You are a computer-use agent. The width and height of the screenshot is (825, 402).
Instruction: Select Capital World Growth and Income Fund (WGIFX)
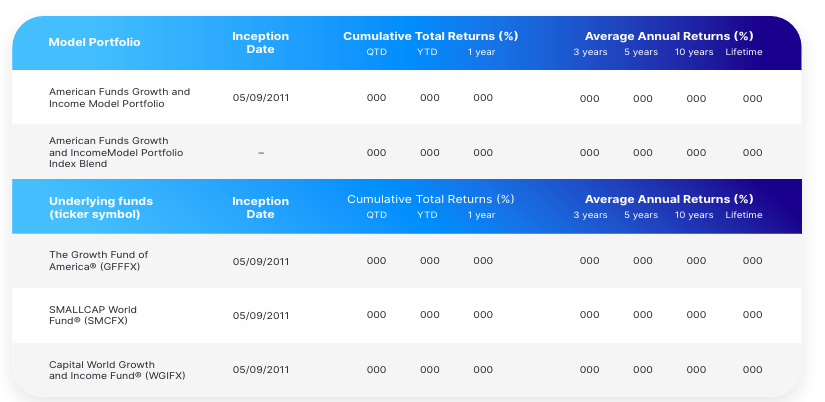coord(117,370)
